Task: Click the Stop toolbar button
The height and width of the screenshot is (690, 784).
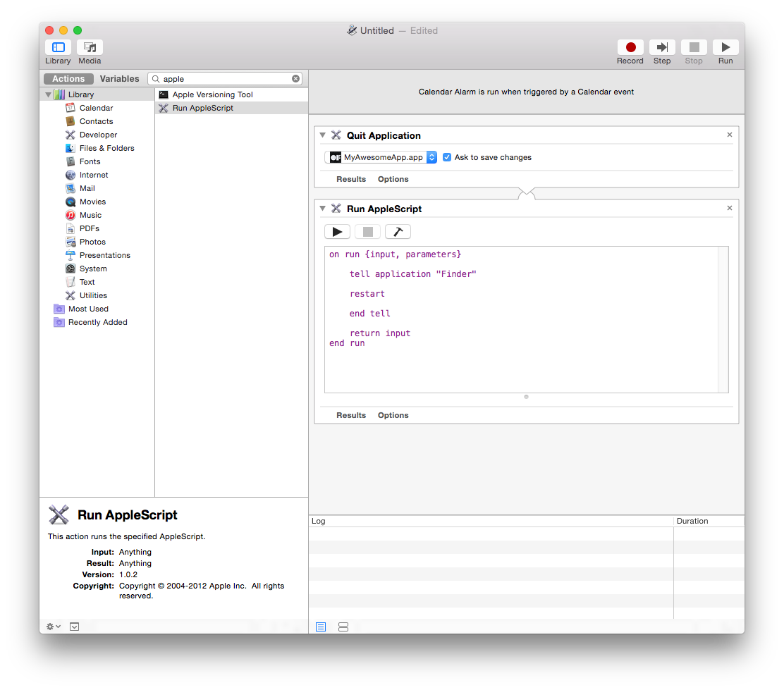Action: tap(694, 47)
